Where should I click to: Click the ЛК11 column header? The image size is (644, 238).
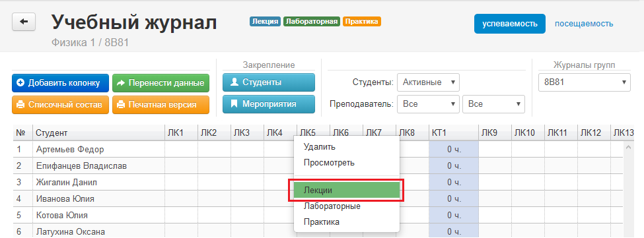pyautogui.click(x=561, y=133)
